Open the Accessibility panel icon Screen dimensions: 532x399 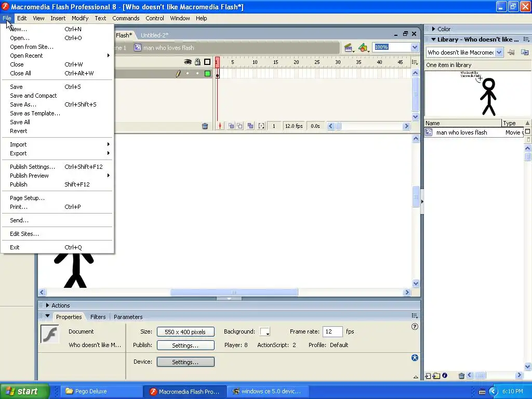tap(415, 357)
